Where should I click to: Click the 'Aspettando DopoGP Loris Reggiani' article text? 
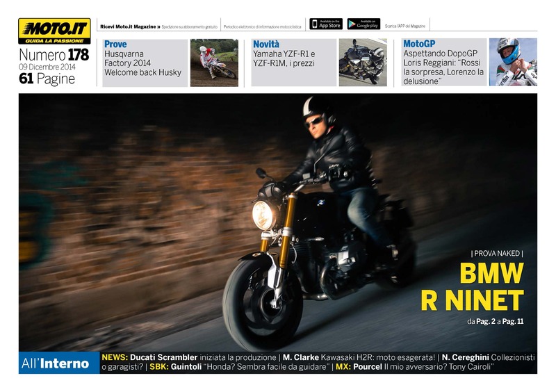click(x=443, y=67)
